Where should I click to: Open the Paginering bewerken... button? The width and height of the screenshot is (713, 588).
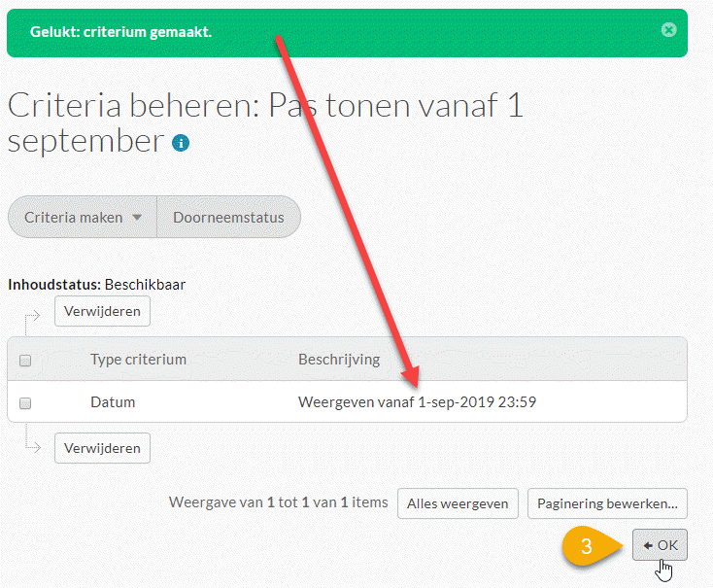[x=607, y=503]
